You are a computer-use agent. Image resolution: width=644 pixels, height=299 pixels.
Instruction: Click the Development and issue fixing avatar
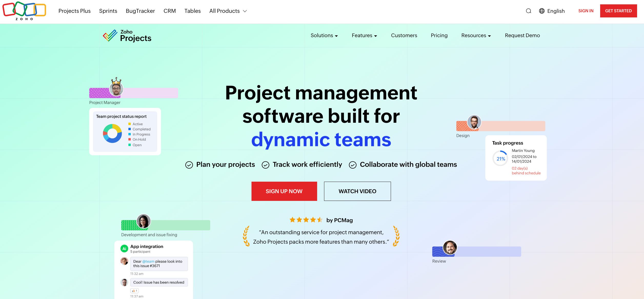tap(143, 221)
